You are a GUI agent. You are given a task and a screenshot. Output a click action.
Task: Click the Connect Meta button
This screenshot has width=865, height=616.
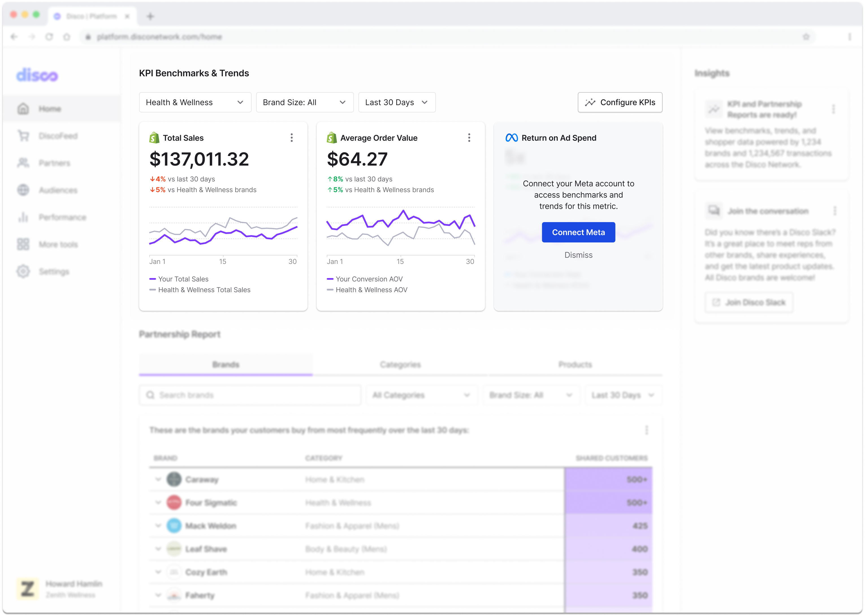point(578,232)
